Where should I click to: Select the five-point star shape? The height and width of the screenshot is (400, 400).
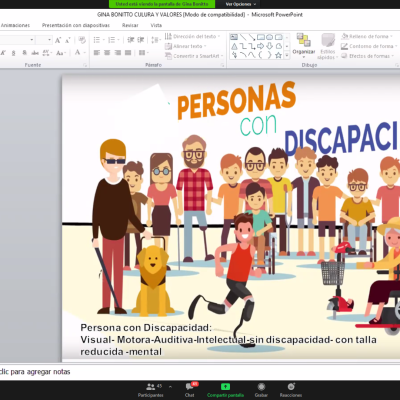(x=279, y=55)
